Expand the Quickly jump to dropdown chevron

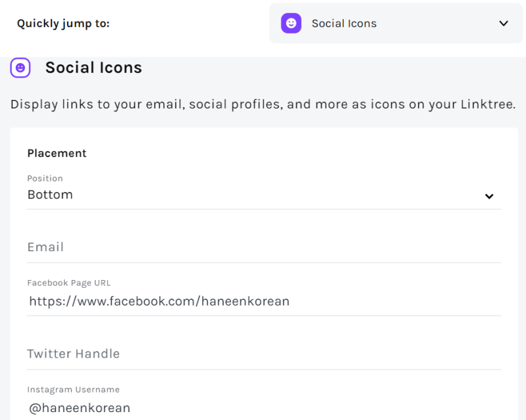(504, 24)
